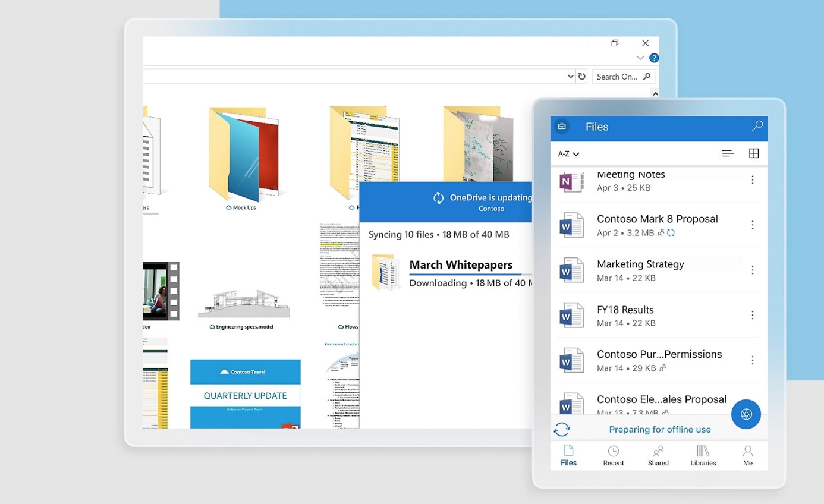The height and width of the screenshot is (504, 824).
Task: Click the Downloading 18 MB status line
Action: point(470,283)
